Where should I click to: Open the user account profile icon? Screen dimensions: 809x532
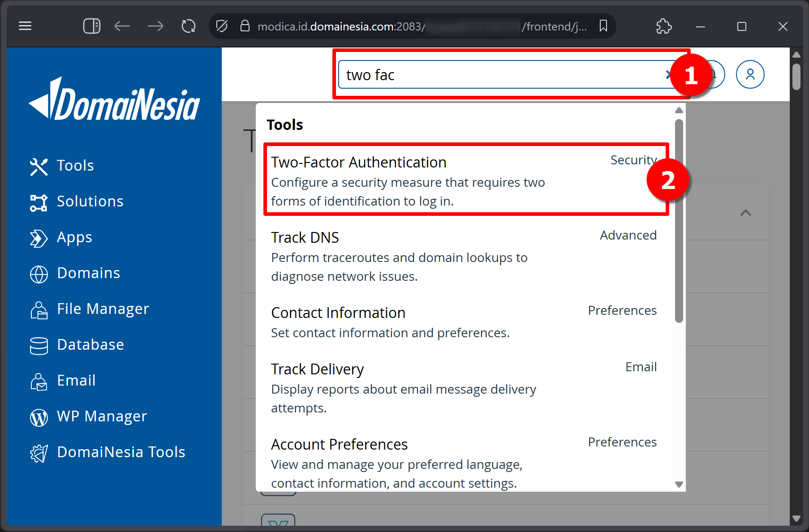click(750, 74)
